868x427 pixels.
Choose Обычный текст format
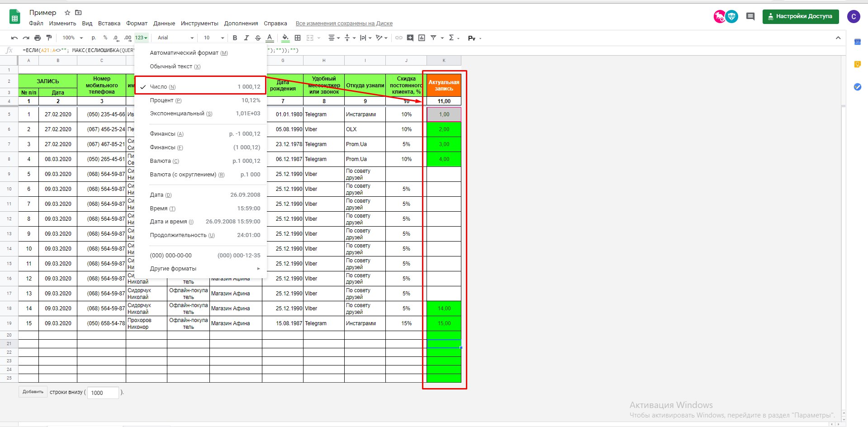(x=201, y=66)
